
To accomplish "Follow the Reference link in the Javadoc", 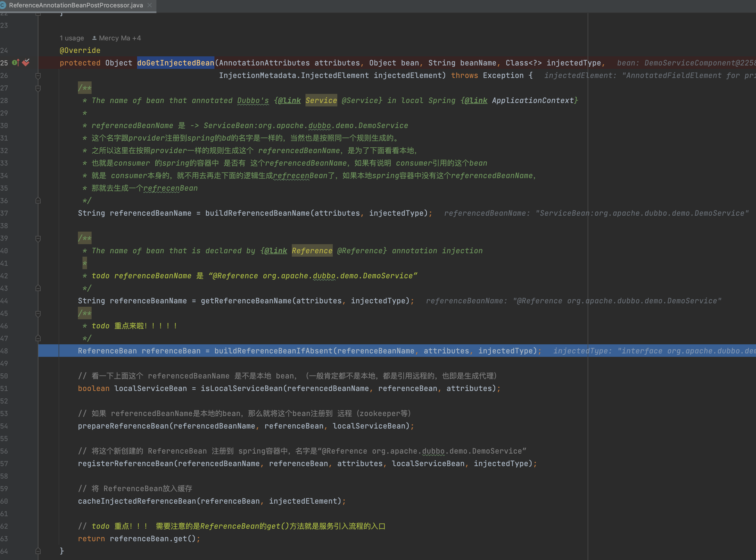I will click(x=312, y=250).
